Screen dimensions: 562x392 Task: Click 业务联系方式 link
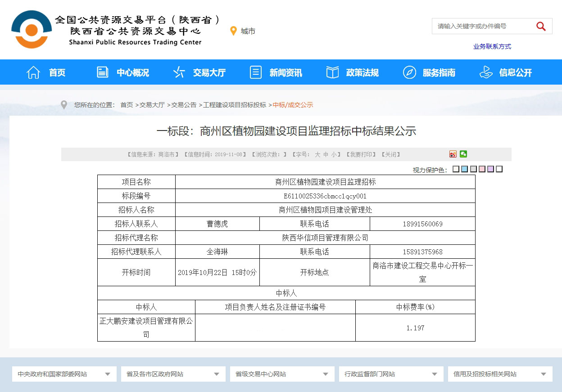tap(492, 46)
